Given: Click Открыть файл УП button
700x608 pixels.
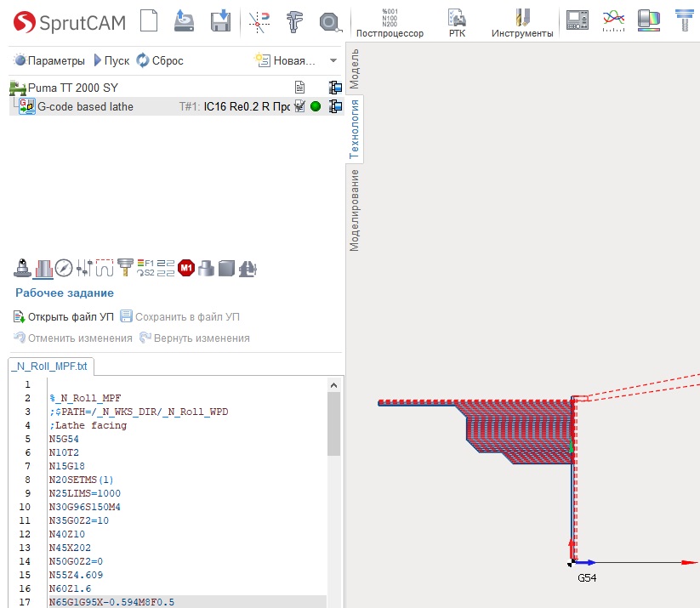Looking at the screenshot, I should tap(64, 317).
